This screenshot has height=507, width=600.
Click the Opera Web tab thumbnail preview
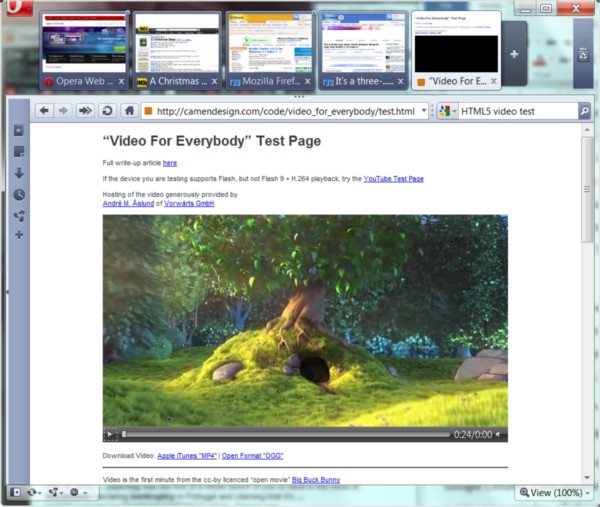pos(84,43)
